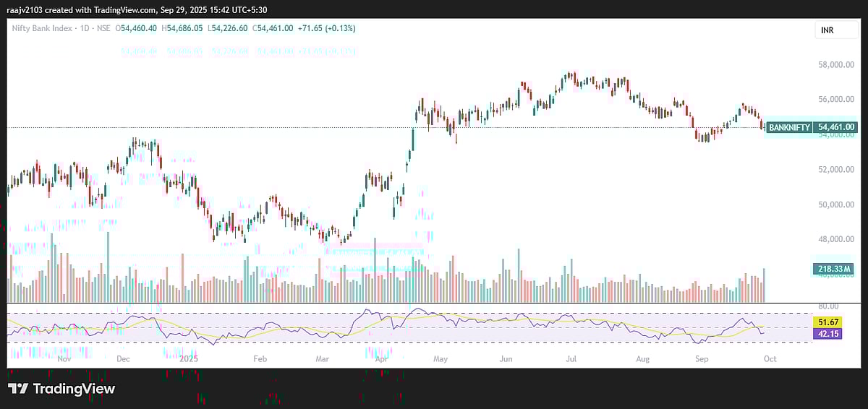Image resolution: width=868 pixels, height=409 pixels.
Task: Click the Aug label on time axis
Action: [x=642, y=358]
